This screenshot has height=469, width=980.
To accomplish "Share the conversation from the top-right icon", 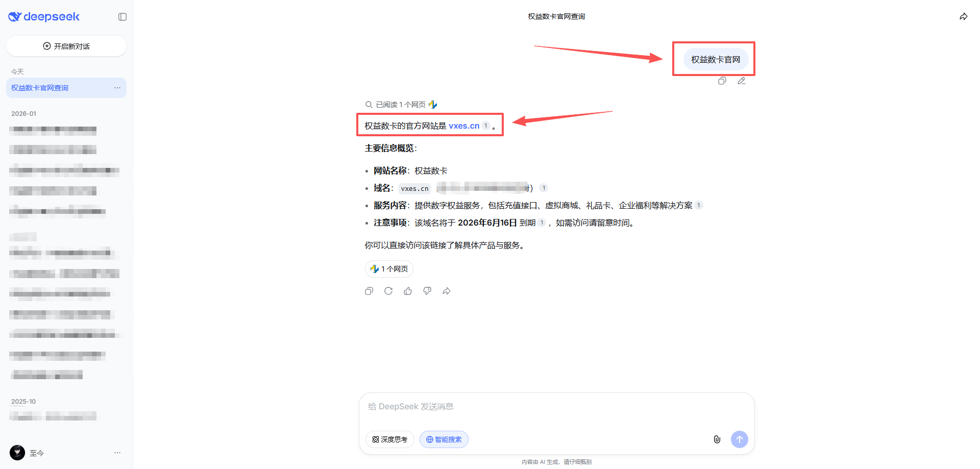I will point(963,16).
